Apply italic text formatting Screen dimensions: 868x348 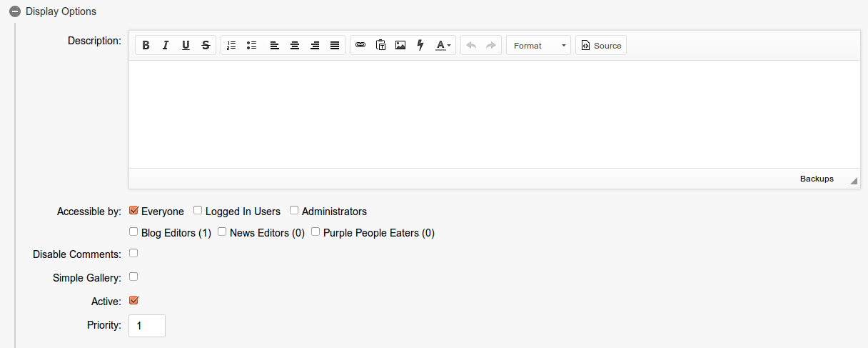(166, 46)
